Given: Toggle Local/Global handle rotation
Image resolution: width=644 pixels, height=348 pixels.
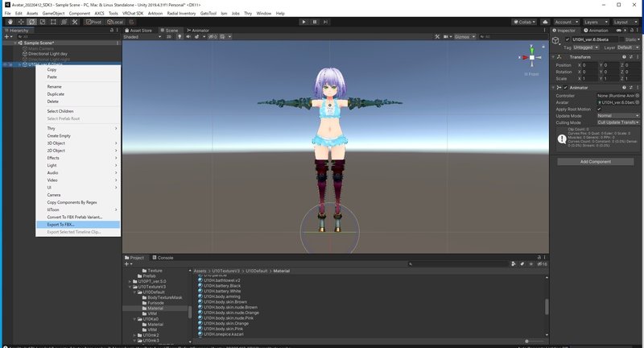Looking at the screenshot, I should 115,22.
